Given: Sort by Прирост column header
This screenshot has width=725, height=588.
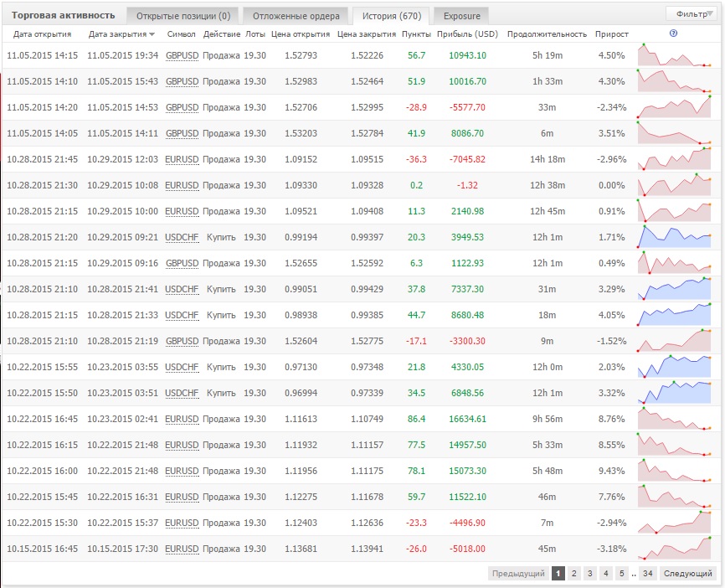Looking at the screenshot, I should coord(612,34).
